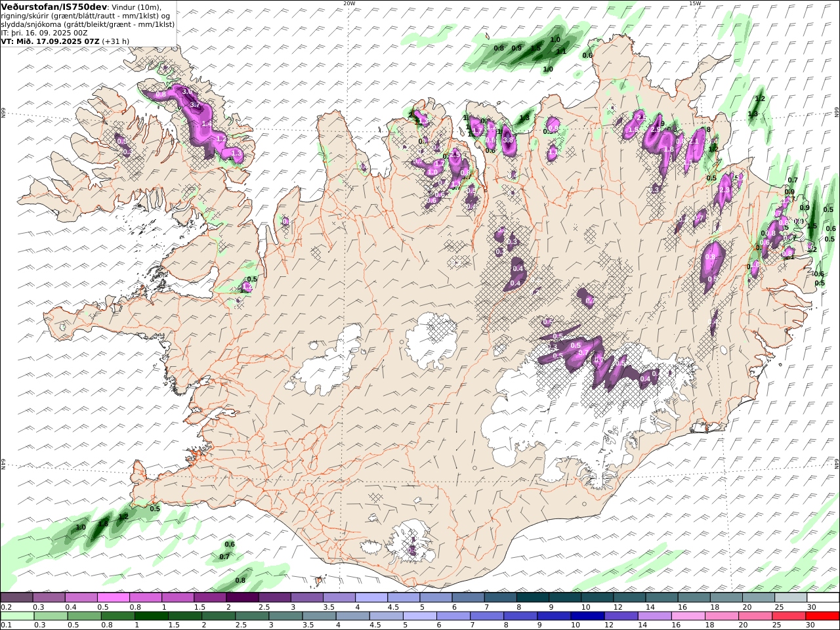The image size is (840, 630).
Task: Click the '(+31 h)' forecast offset text
Action: pyautogui.click(x=115, y=41)
